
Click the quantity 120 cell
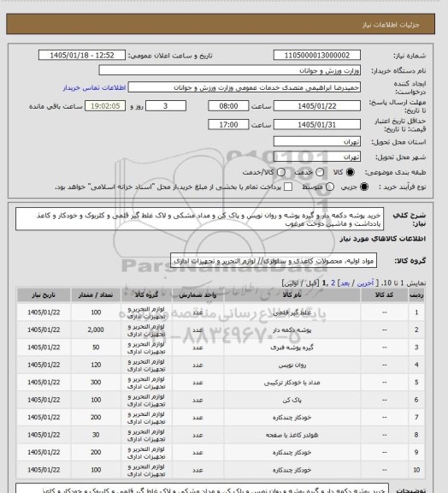tap(96, 365)
